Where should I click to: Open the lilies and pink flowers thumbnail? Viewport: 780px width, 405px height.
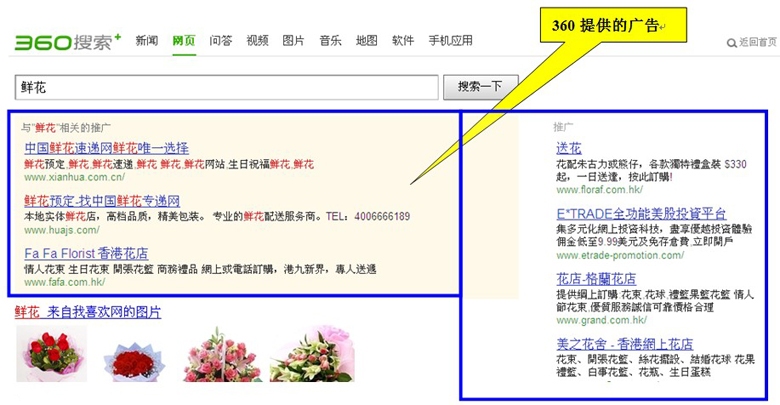click(312, 354)
